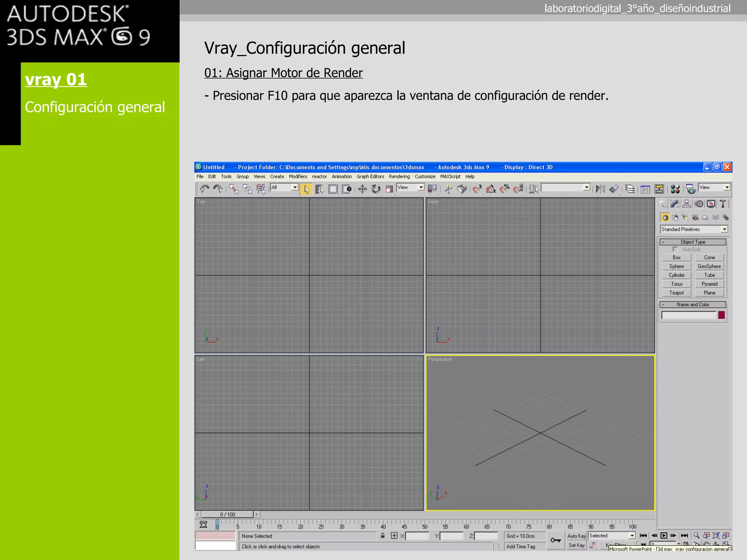Switch to the Motion panel tab
The image size is (747, 560).
coord(699,204)
